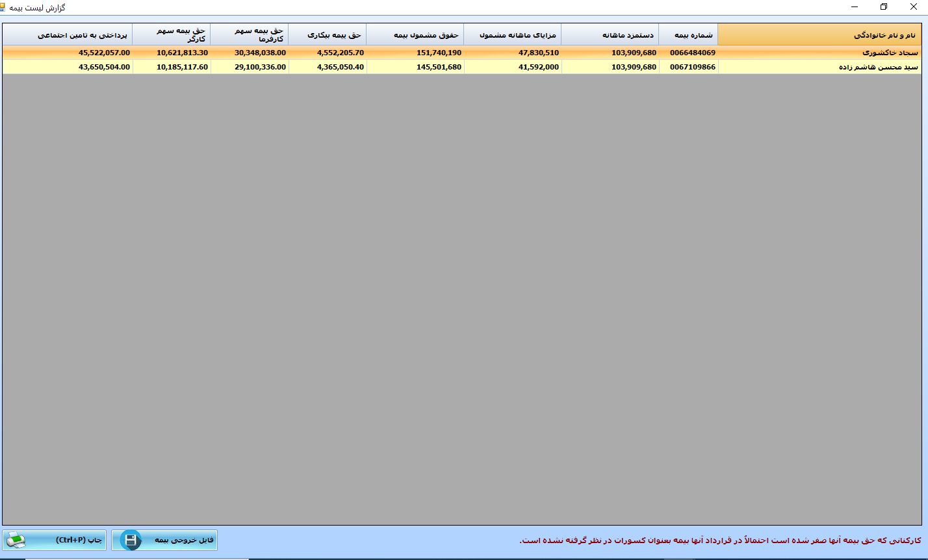Click the حقوق مشمول بیمه column header

pos(415,34)
